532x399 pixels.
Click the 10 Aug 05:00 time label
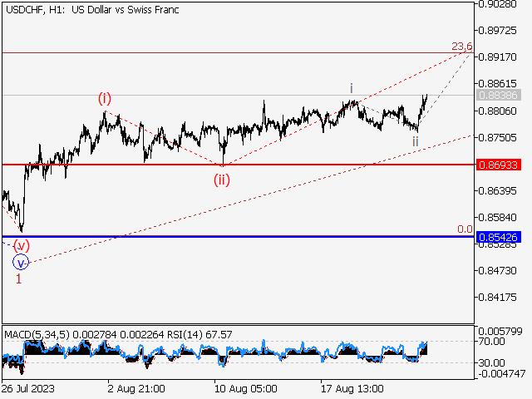(246, 388)
